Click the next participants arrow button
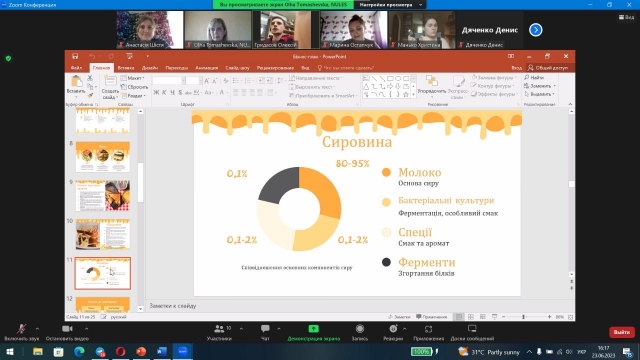This screenshot has width=640, height=360. pos(536,30)
